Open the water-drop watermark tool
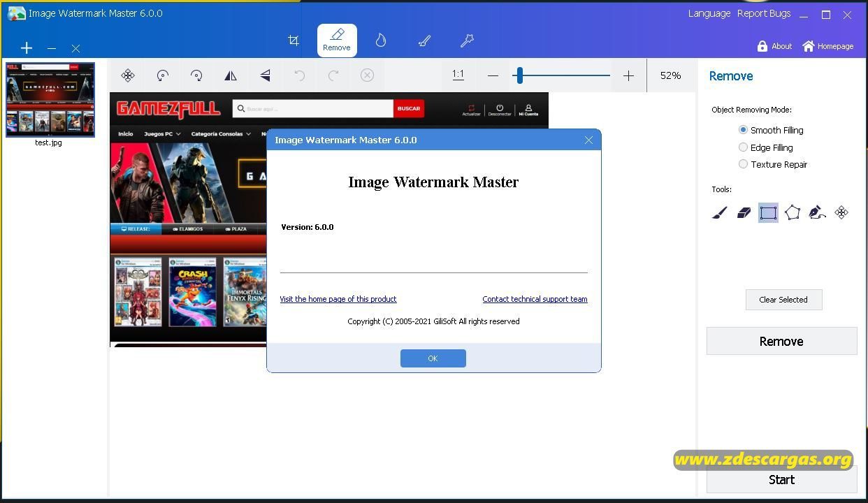The width and height of the screenshot is (868, 503). pos(381,41)
